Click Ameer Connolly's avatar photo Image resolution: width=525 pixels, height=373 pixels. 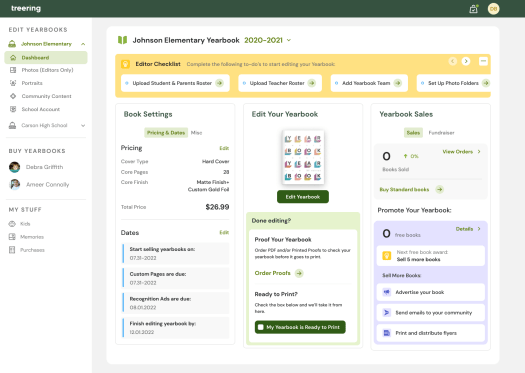pyautogui.click(x=14, y=184)
